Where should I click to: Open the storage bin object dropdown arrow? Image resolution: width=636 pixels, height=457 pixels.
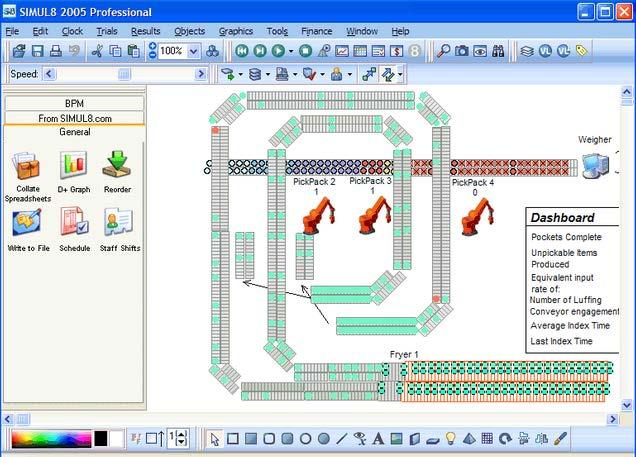pyautogui.click(x=268, y=74)
